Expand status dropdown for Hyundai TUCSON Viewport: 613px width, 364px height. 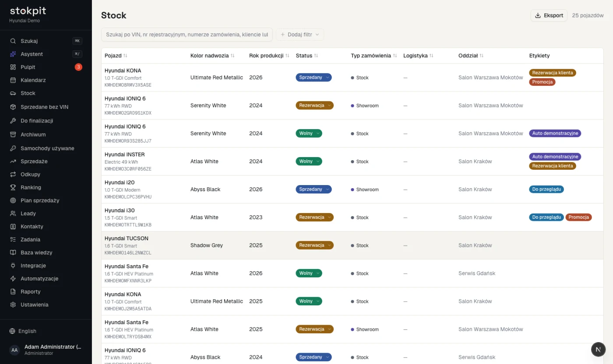pyautogui.click(x=314, y=245)
